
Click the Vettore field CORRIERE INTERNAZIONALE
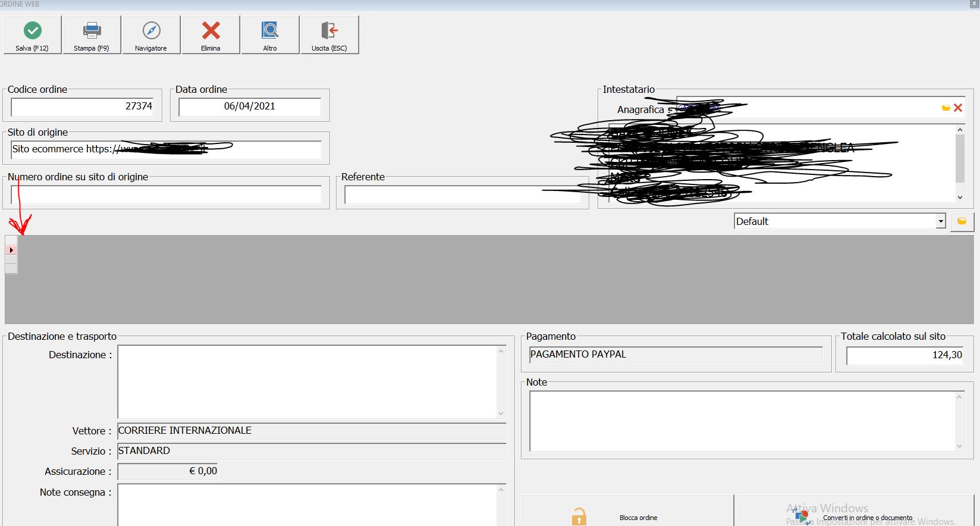312,431
